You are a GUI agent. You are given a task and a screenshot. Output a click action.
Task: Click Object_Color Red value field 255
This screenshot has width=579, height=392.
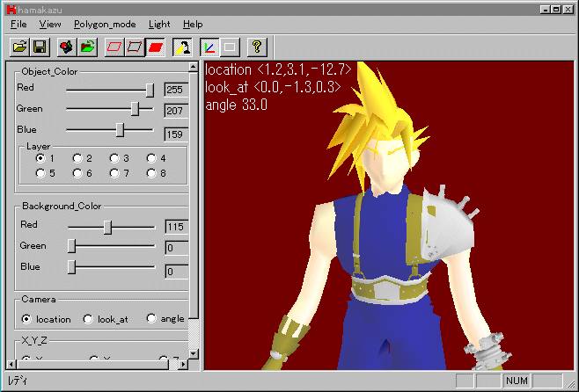177,90
